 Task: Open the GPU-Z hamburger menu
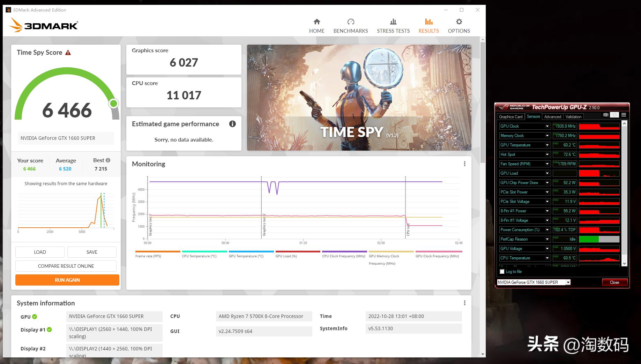click(x=624, y=115)
